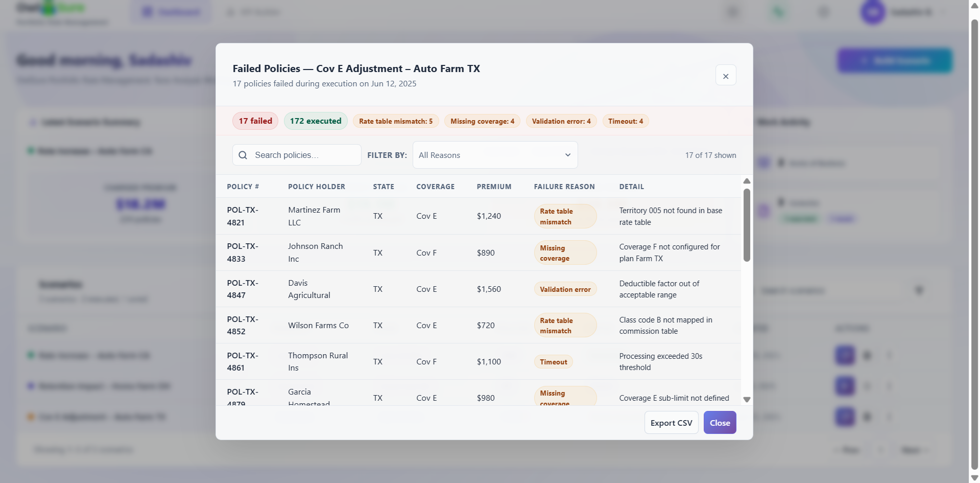Close the Failed Policies dialog with X
Viewport: 980px width, 483px height.
[x=725, y=75]
